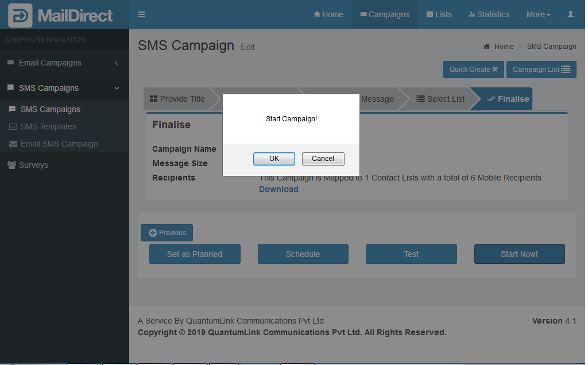Click Quick Create button

click(473, 70)
